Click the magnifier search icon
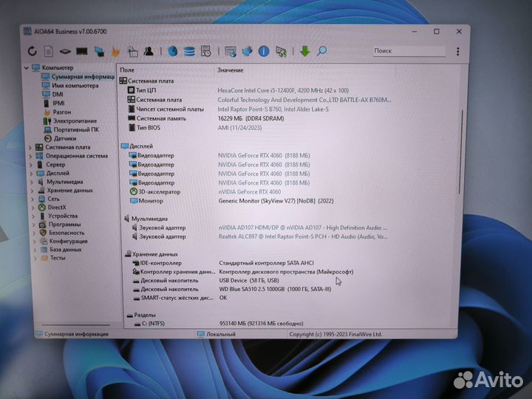 coord(321,51)
